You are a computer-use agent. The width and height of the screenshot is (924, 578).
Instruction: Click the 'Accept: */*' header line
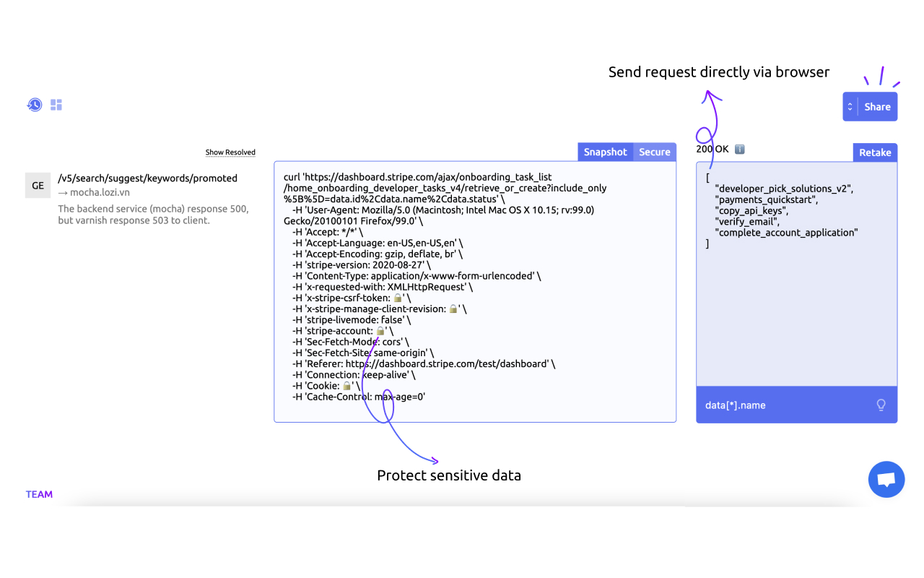tap(328, 232)
